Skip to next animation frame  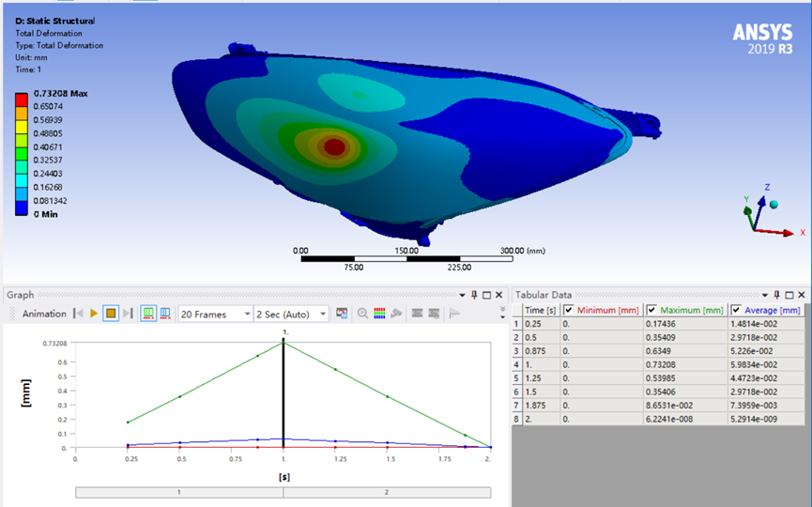(128, 314)
